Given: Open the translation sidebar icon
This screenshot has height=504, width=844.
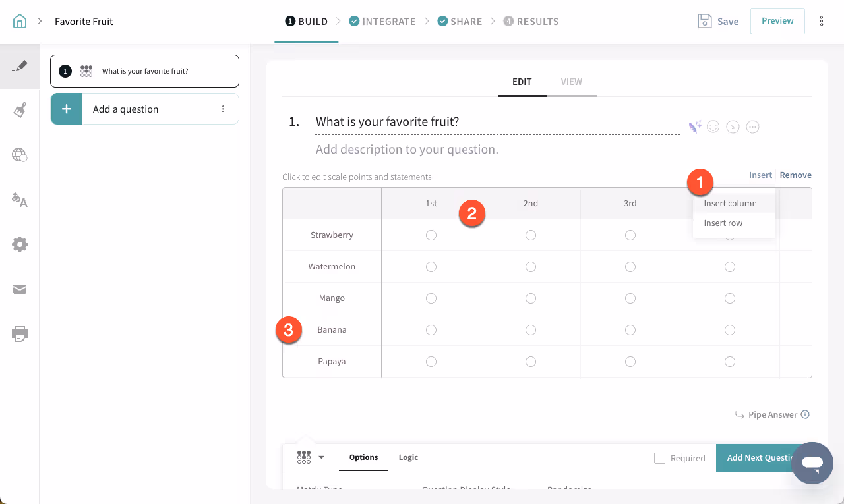Looking at the screenshot, I should point(20,200).
